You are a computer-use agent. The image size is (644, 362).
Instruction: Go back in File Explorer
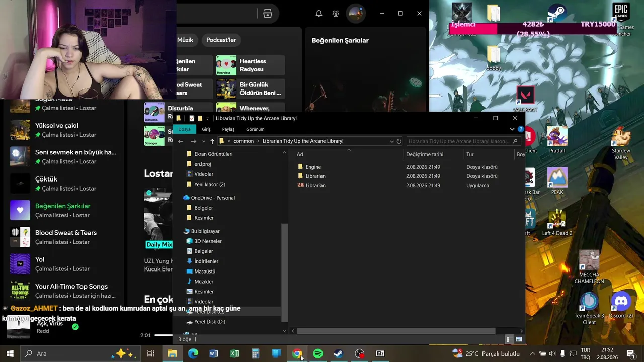[181, 141]
